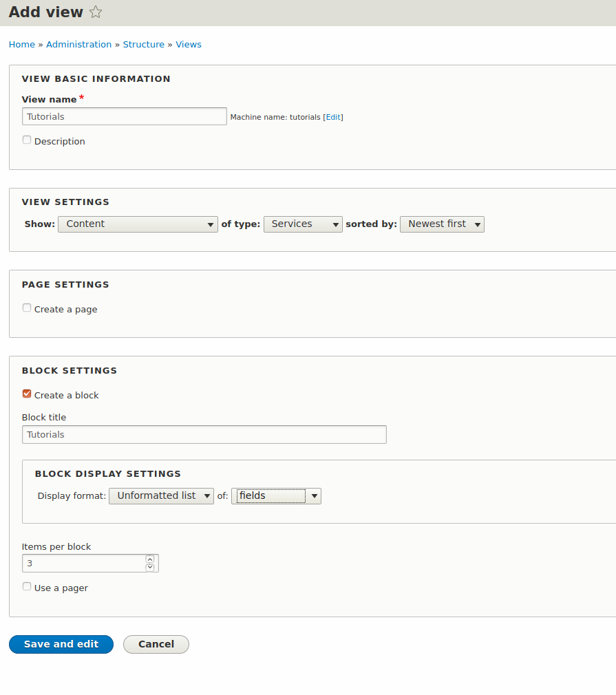This screenshot has height=695, width=616.
Task: Expand the type dropdown showing Services
Action: [303, 224]
